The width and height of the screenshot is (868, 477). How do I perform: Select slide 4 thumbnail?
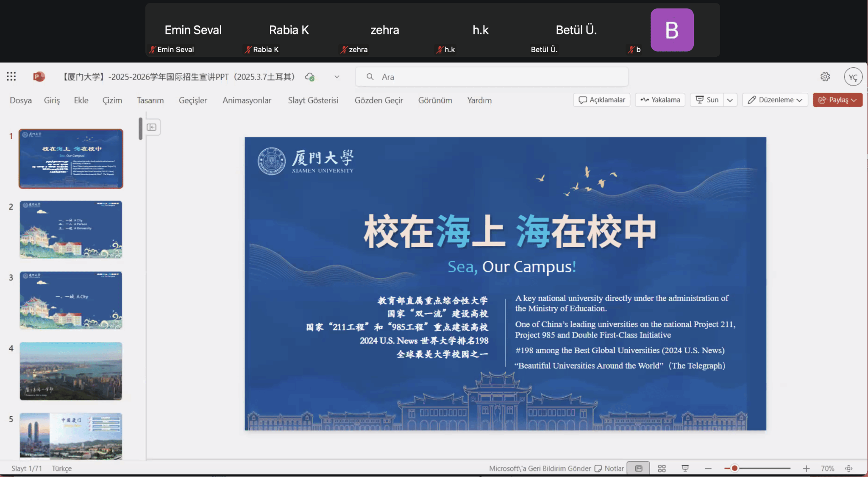pyautogui.click(x=71, y=371)
